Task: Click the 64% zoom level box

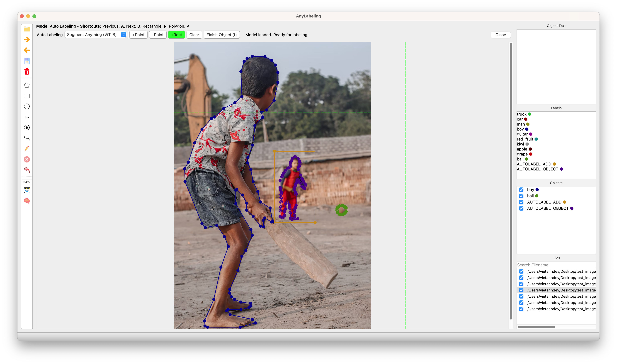Action: tap(27, 182)
